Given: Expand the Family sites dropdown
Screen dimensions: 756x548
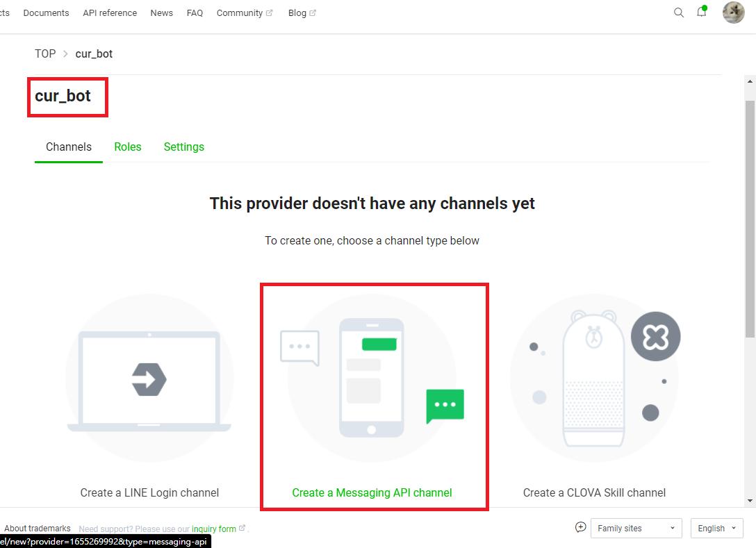Looking at the screenshot, I should coord(636,529).
